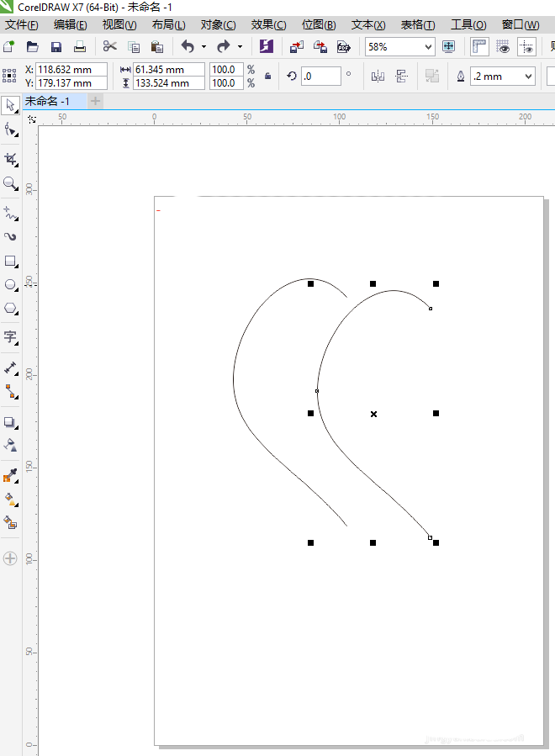This screenshot has height=756, width=555.
Task: Toggle the Show rulers button
Action: 479,47
